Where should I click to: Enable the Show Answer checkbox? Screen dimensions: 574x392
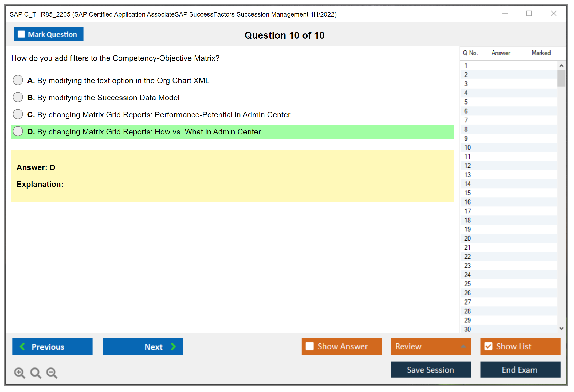click(x=310, y=346)
